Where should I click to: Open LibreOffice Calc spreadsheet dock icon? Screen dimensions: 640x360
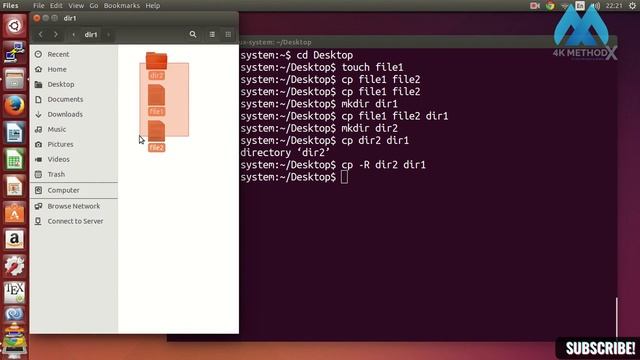pyautogui.click(x=14, y=160)
